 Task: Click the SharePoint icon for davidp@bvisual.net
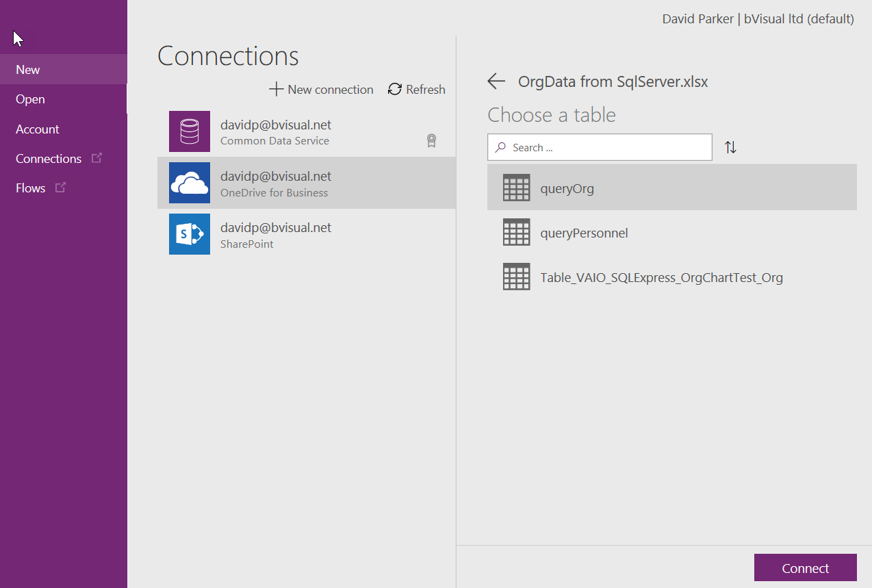(x=190, y=233)
